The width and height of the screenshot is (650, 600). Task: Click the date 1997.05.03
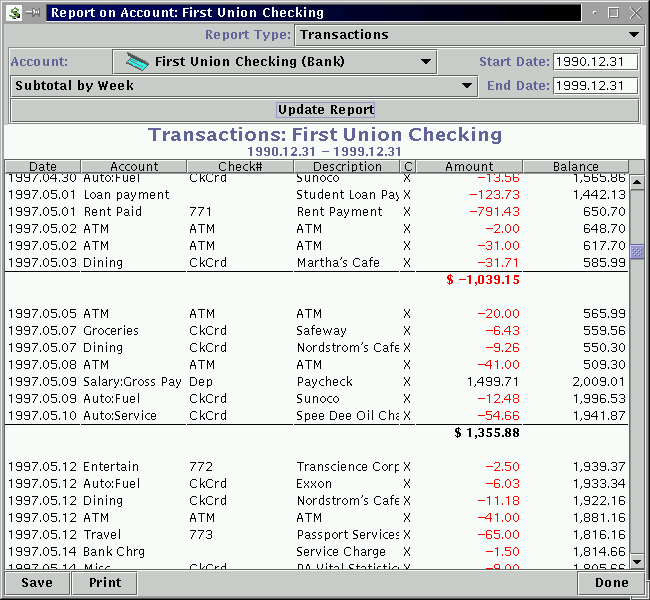point(42,263)
